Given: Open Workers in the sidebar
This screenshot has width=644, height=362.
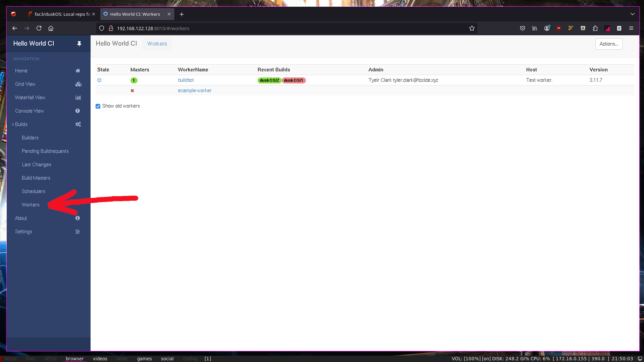Looking at the screenshot, I should click(x=31, y=205).
